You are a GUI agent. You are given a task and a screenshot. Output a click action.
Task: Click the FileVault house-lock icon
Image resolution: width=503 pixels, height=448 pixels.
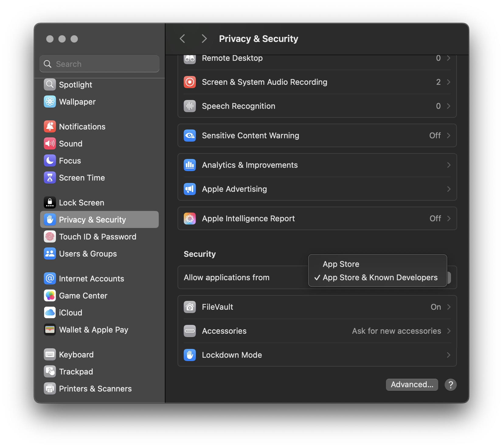coord(190,307)
